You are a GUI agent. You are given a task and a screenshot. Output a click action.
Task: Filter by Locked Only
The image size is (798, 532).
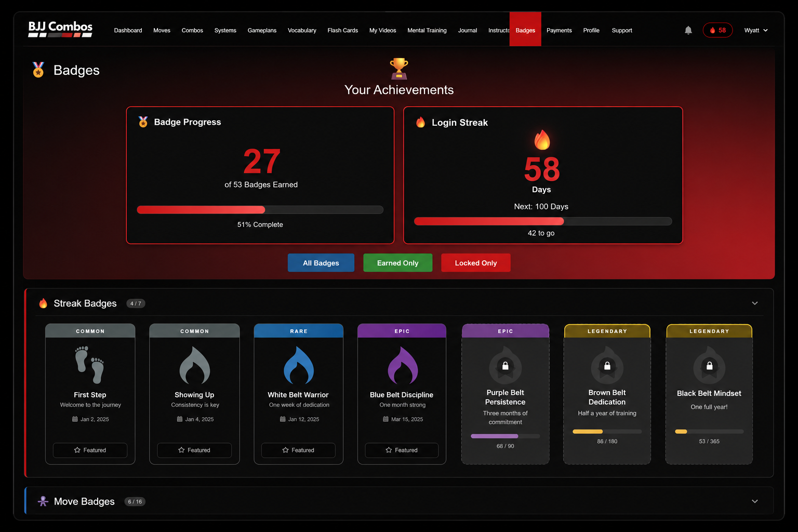coord(476,263)
